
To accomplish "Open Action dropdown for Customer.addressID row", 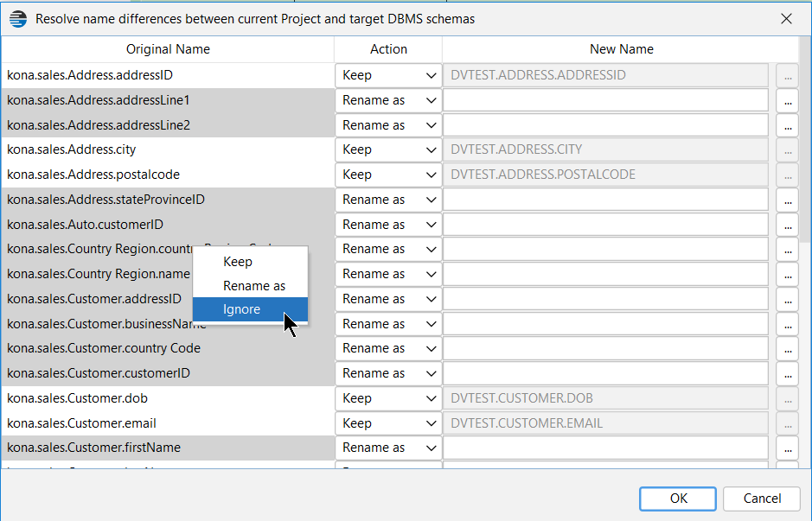I will [x=388, y=299].
